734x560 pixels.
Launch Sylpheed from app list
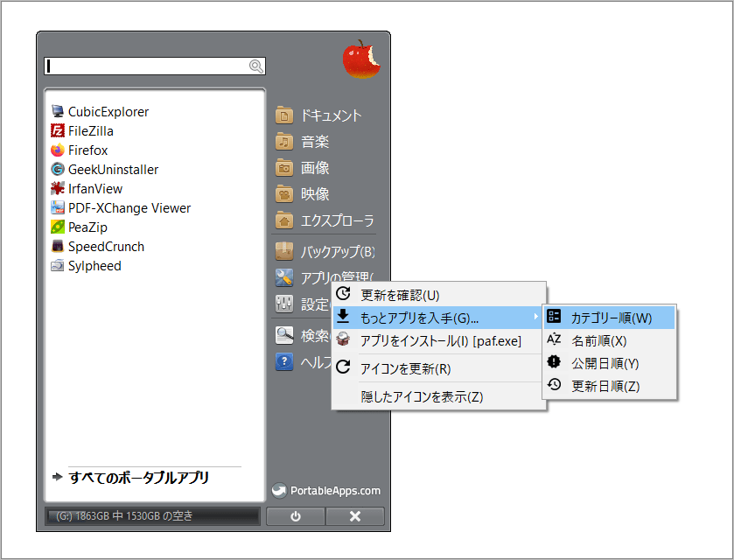94,266
